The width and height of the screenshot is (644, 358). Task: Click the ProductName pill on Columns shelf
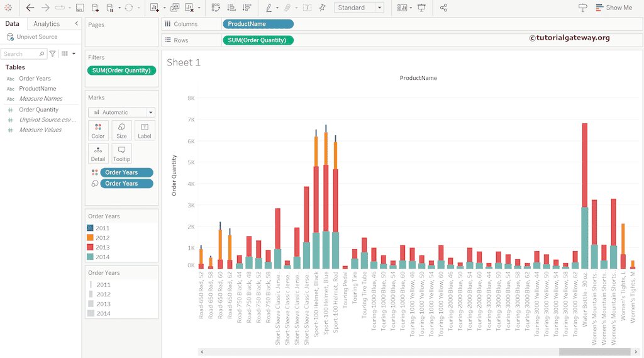point(257,24)
